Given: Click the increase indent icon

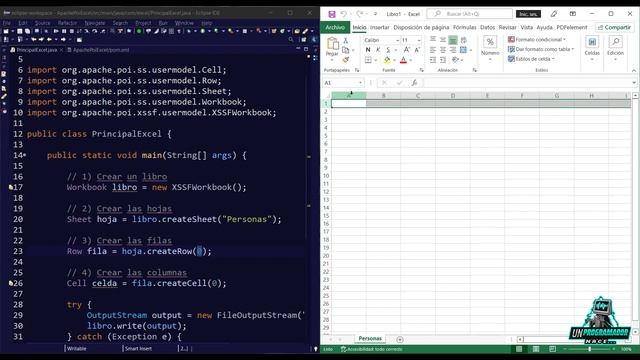Looking at the screenshot, I should tap(443, 60).
